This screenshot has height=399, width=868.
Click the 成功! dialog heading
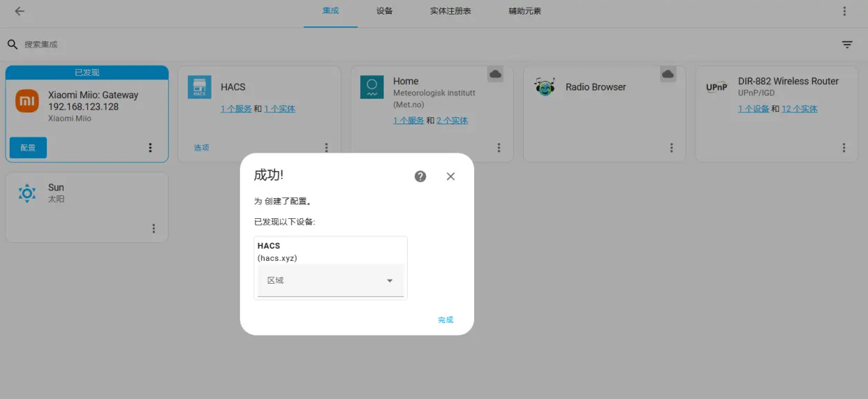[269, 175]
